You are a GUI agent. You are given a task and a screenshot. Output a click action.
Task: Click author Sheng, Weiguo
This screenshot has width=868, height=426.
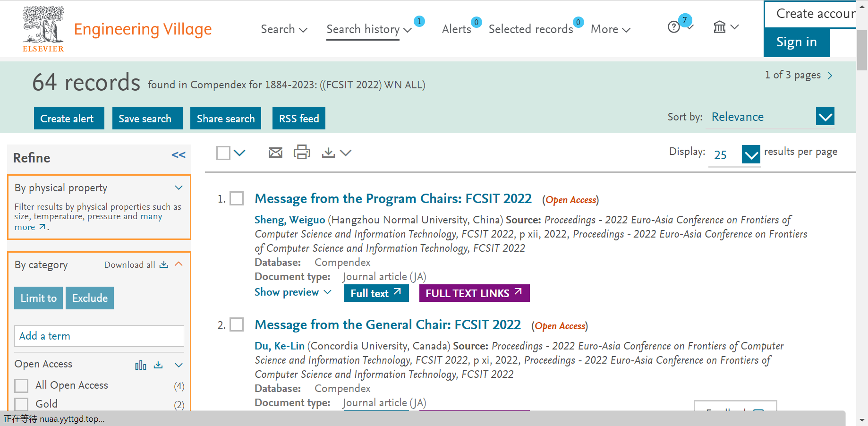coord(290,220)
